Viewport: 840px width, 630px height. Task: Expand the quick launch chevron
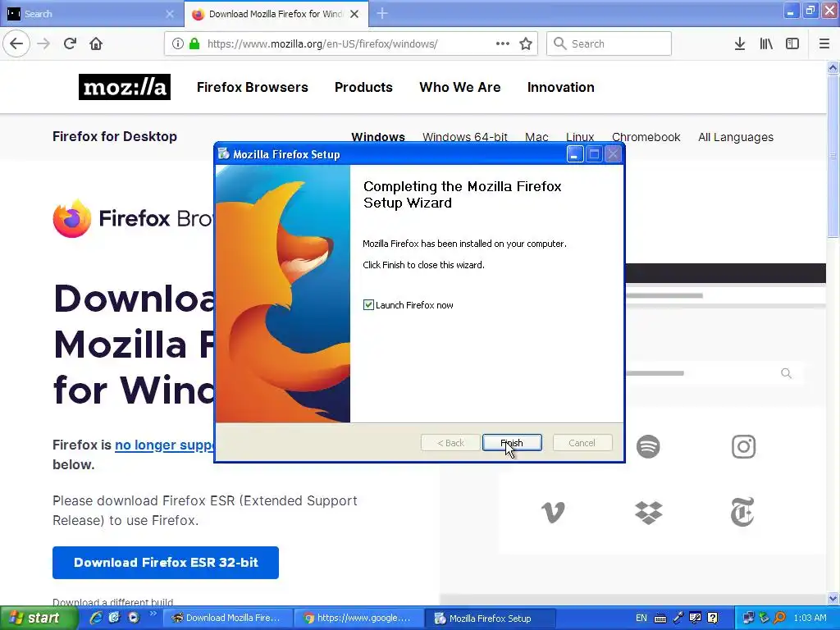153,614
